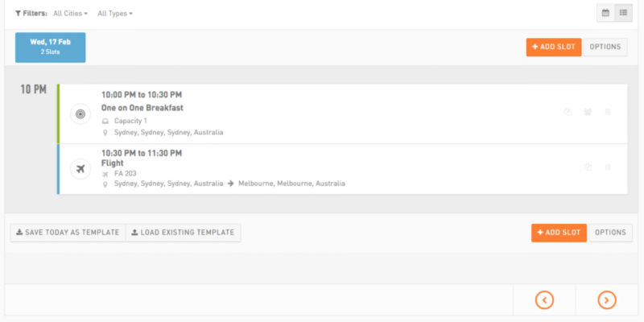Duplicate the Flight slot
Viewport: 644px width, 322px height.
click(x=588, y=167)
